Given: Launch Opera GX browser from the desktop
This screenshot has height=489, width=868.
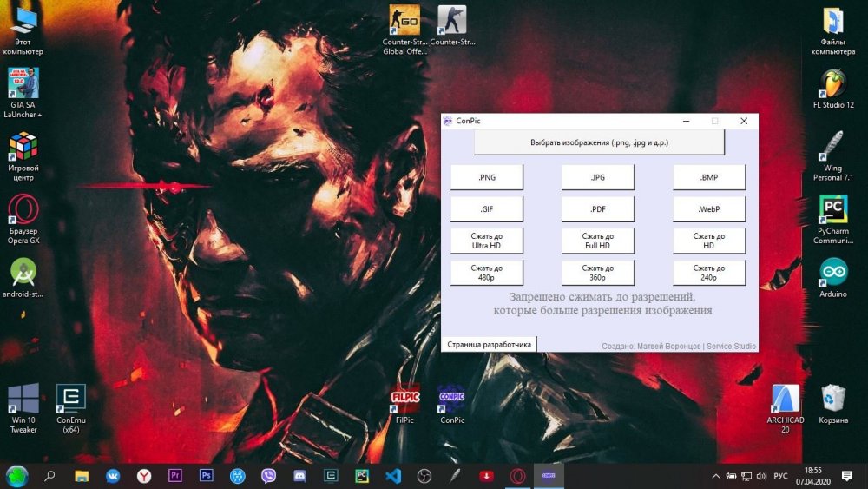Looking at the screenshot, I should (23, 211).
